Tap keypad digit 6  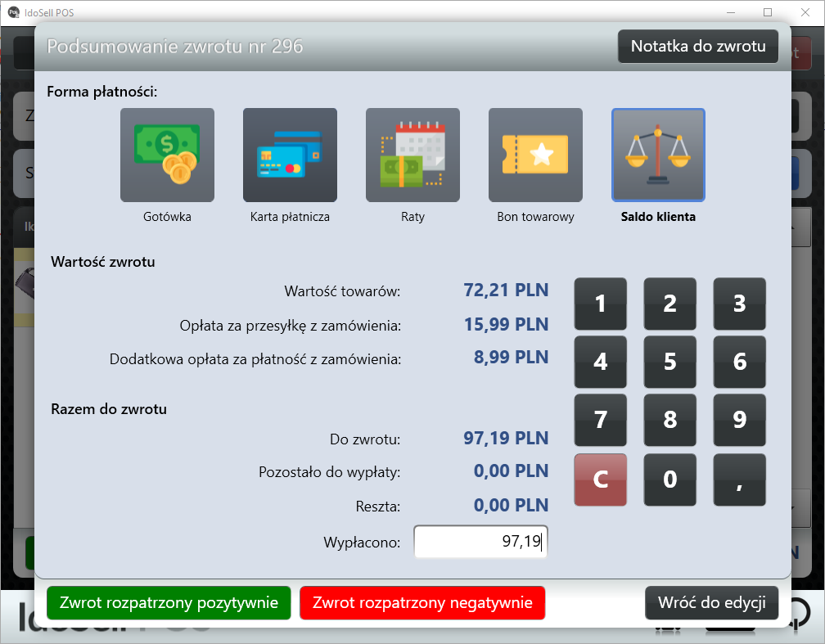[x=739, y=362]
